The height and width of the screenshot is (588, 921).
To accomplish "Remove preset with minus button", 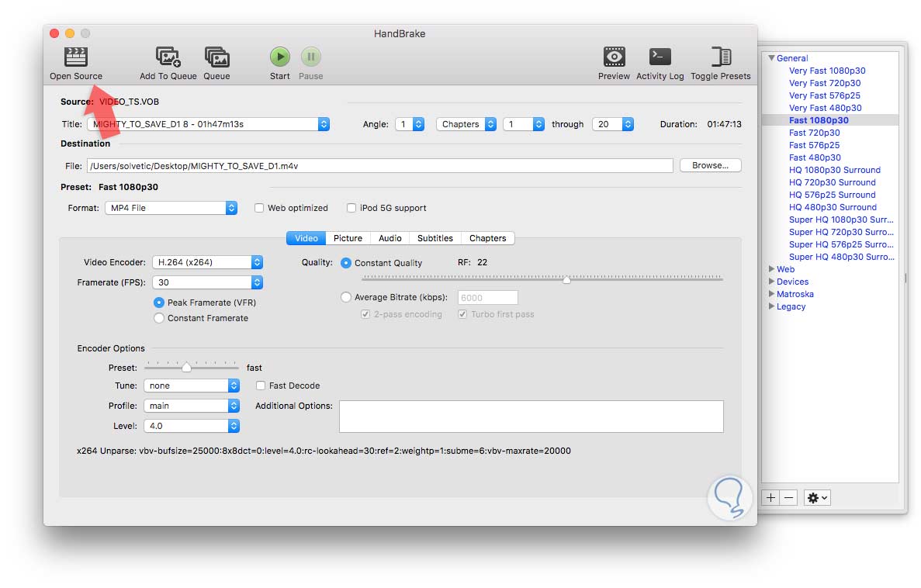I will tap(788, 497).
